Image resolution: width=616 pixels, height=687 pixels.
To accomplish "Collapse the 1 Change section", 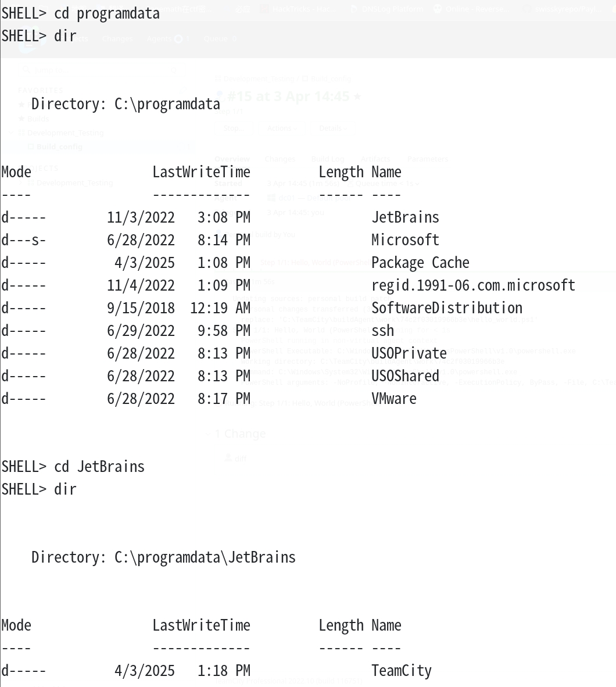I will point(207,434).
